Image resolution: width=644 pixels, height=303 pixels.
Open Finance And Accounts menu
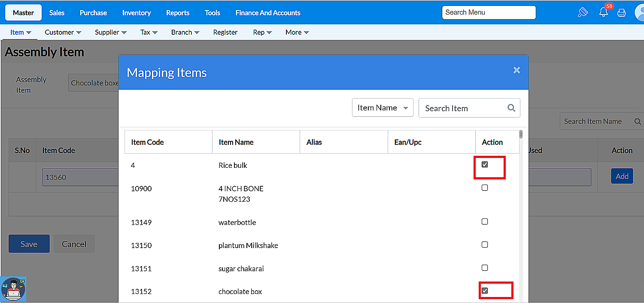267,13
